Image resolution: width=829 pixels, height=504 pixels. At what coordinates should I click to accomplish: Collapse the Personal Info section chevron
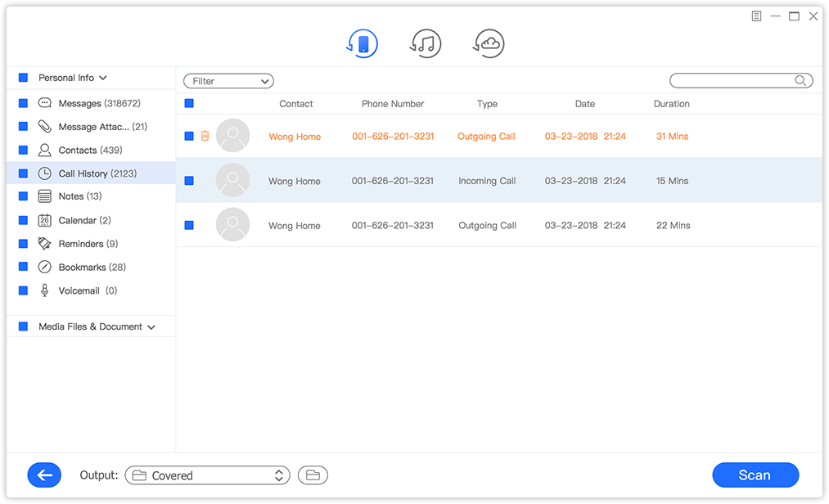click(x=103, y=78)
